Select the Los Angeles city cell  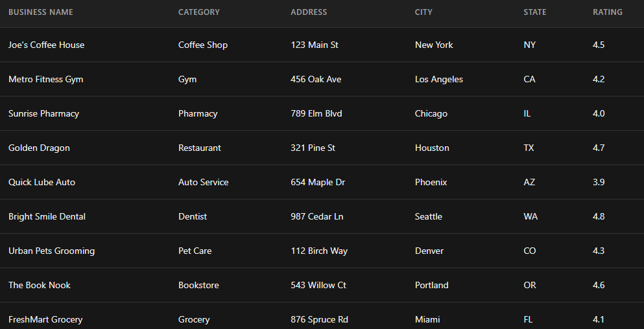439,80
